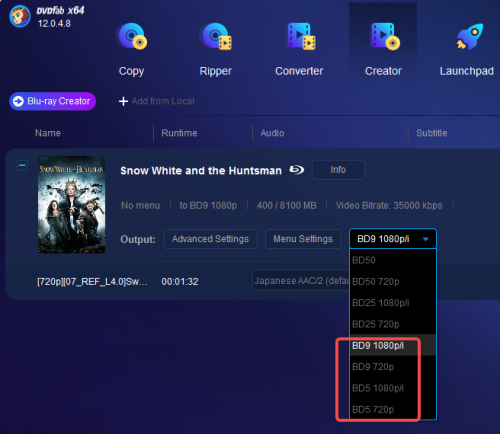Switch mode via Blu-ray Creator button

[53, 101]
